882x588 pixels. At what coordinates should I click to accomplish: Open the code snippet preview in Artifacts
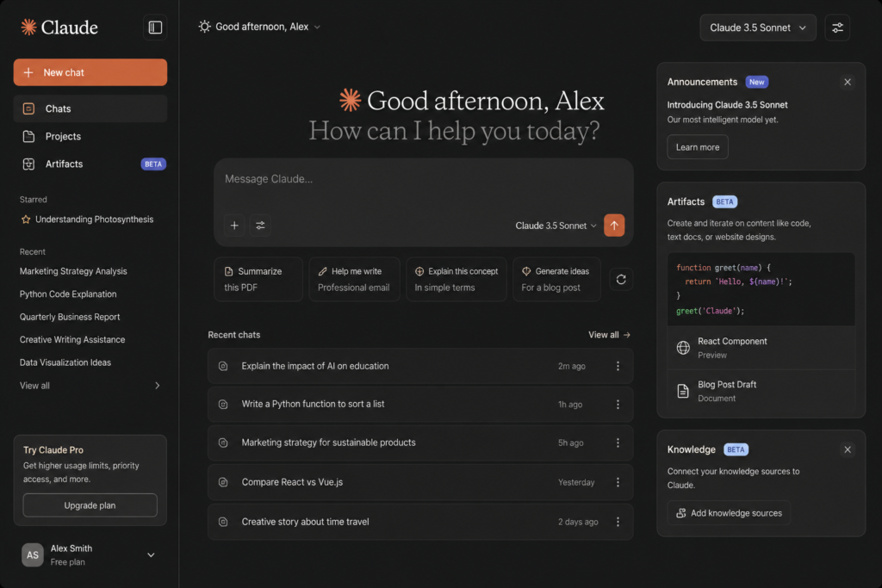click(761, 289)
